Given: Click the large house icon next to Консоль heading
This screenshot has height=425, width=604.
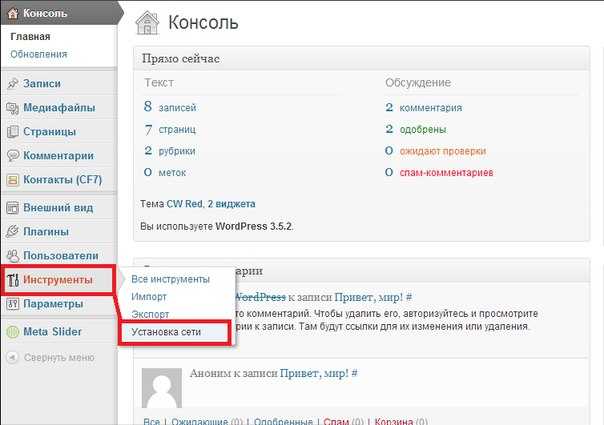Looking at the screenshot, I should click(x=147, y=23).
